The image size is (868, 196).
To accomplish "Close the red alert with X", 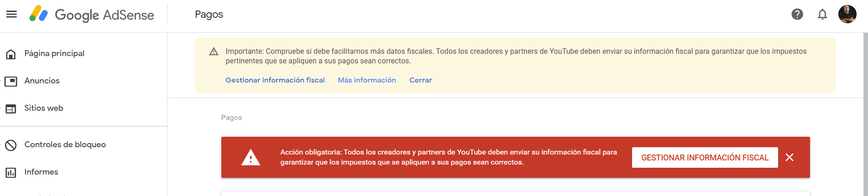I will 789,157.
